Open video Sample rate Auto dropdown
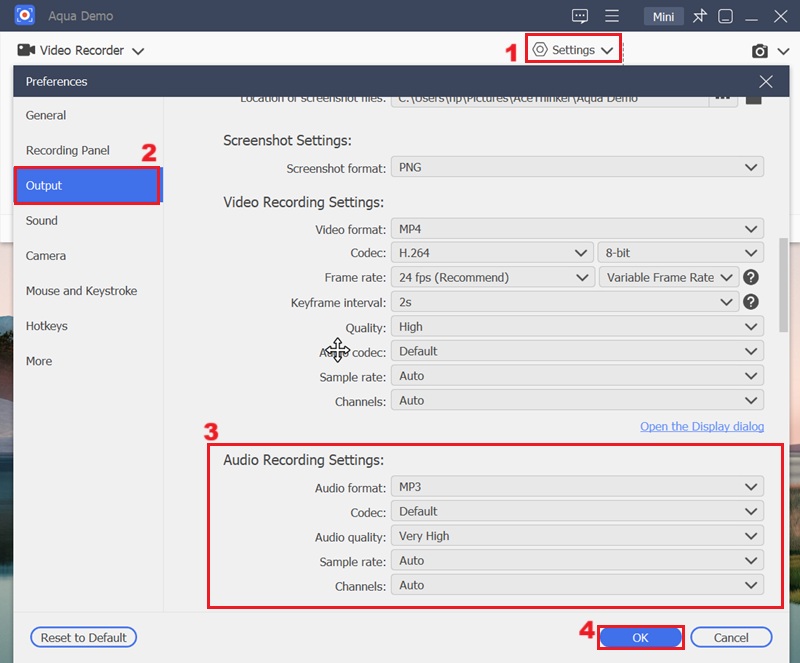 click(x=577, y=376)
